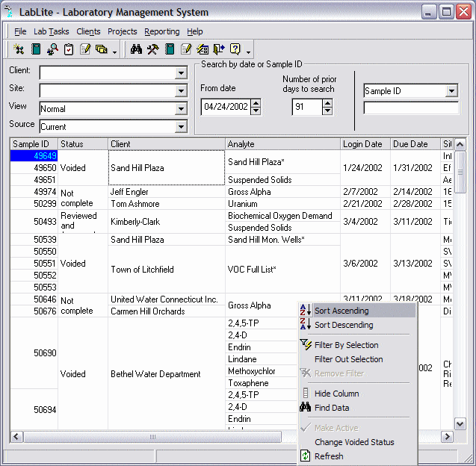This screenshot has height=466, width=476.
Task: Click the hammer and wrench tools icon
Action: tap(152, 49)
